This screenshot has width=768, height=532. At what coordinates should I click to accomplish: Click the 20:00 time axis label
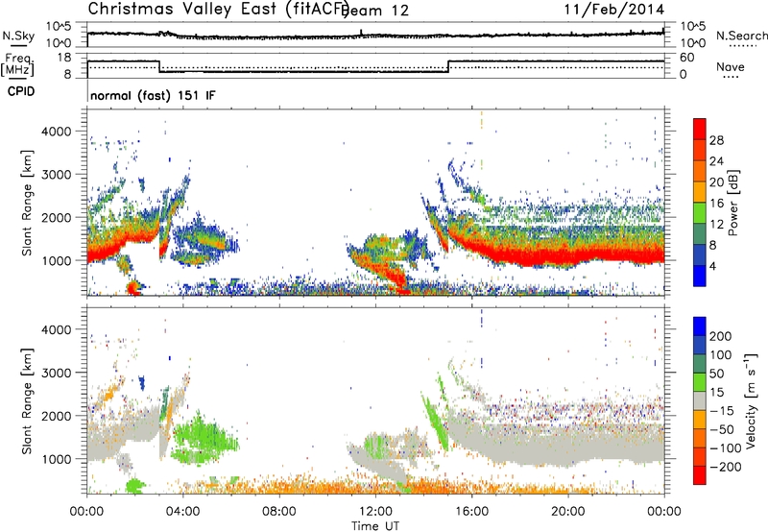568,512
